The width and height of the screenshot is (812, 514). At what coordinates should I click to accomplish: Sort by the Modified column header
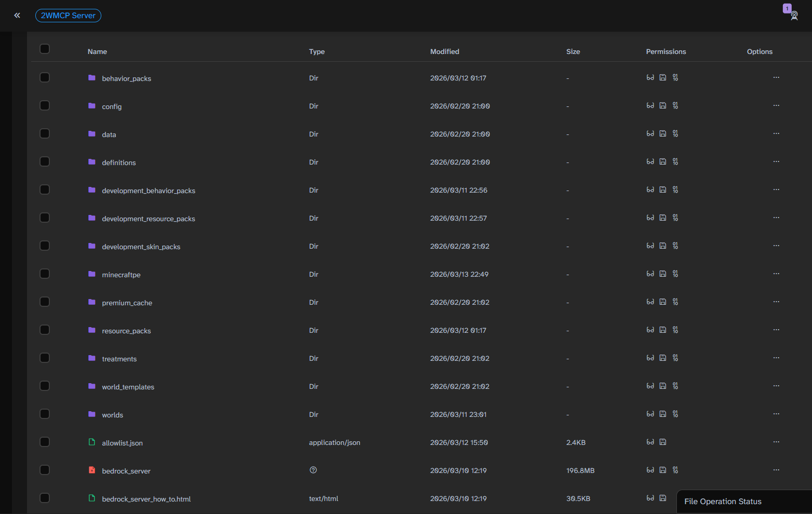pyautogui.click(x=445, y=51)
